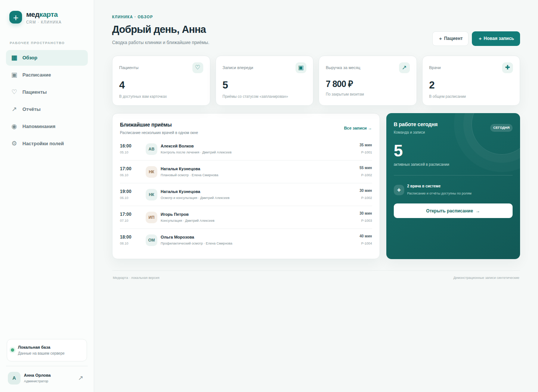
Task: Click the logout arrow next to Анна Орлова
Action: (81, 378)
